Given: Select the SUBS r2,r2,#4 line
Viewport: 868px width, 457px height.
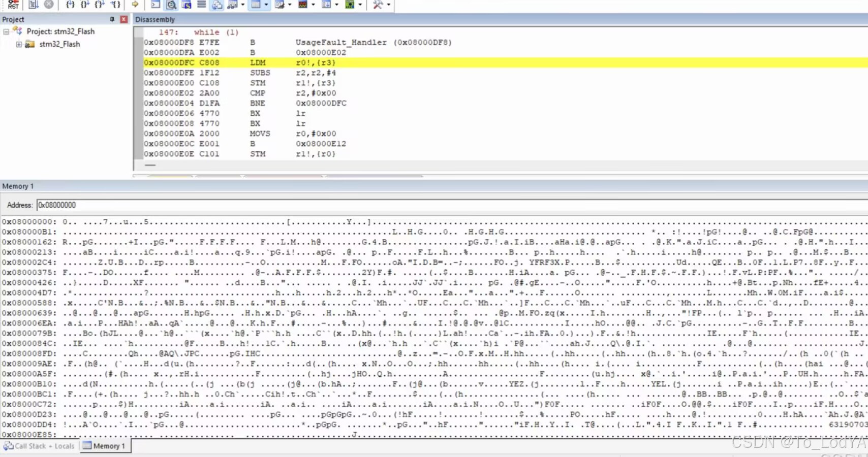Looking at the screenshot, I should click(505, 73).
